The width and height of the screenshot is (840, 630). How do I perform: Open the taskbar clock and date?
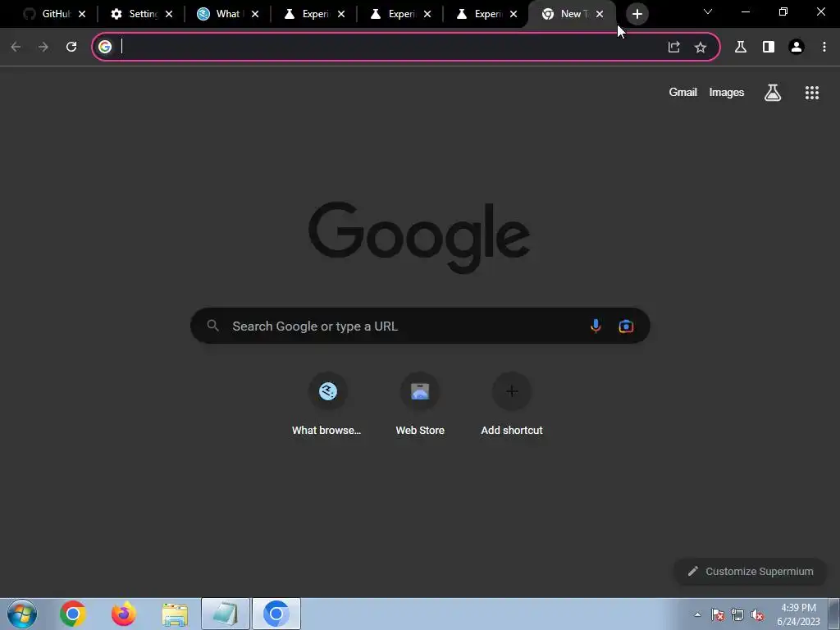click(x=798, y=614)
